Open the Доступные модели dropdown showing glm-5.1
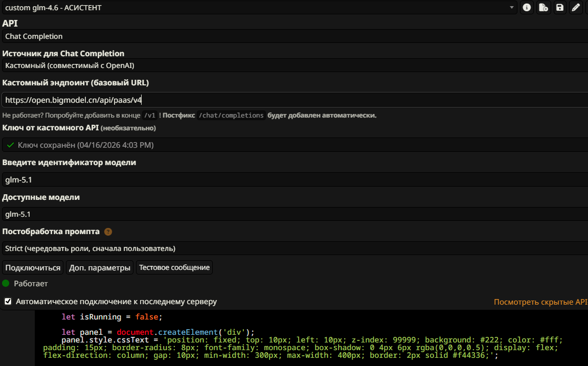 295,214
